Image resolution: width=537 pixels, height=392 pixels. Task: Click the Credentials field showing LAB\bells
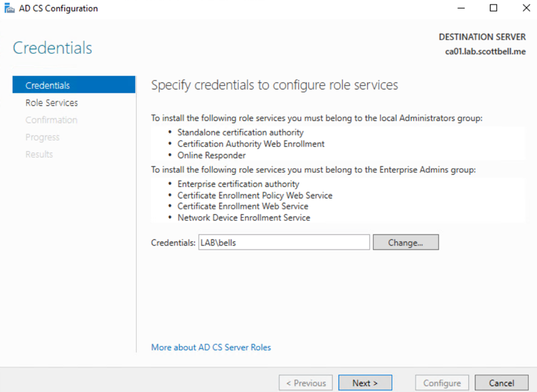pos(284,242)
